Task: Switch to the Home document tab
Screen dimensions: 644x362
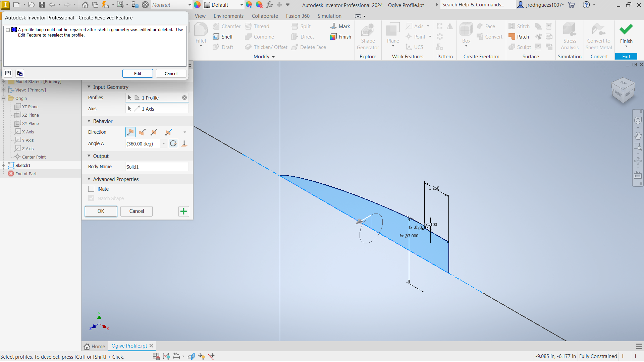Action: (x=95, y=346)
